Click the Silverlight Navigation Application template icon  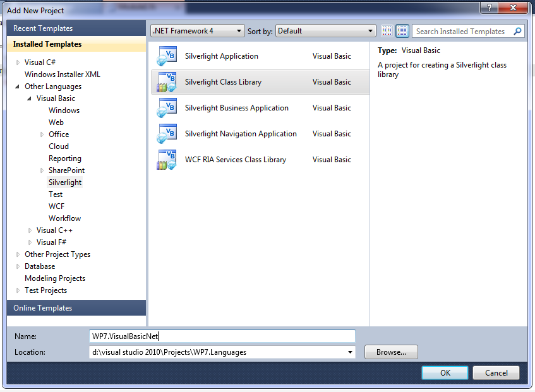pos(167,134)
